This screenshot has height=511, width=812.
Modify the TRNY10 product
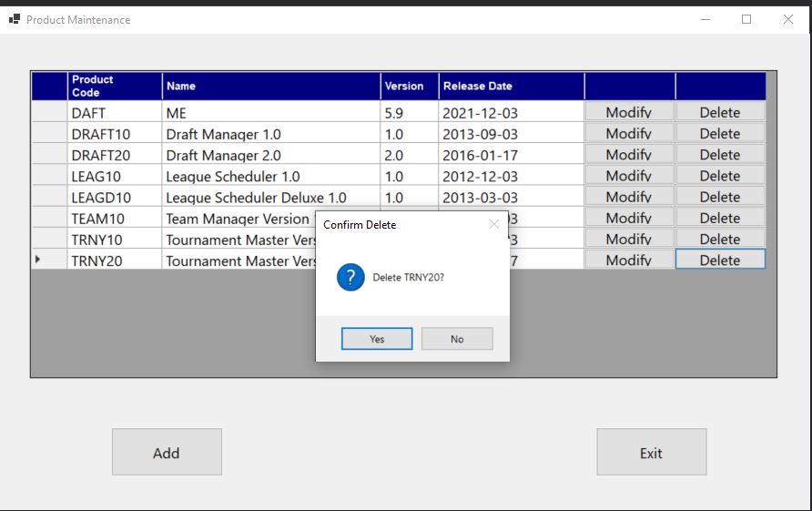coord(629,239)
